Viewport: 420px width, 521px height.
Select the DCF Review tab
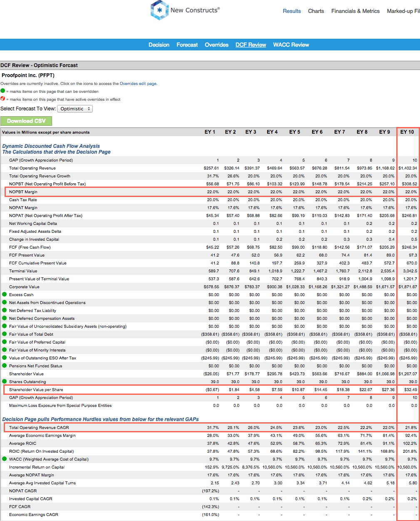[x=251, y=45]
